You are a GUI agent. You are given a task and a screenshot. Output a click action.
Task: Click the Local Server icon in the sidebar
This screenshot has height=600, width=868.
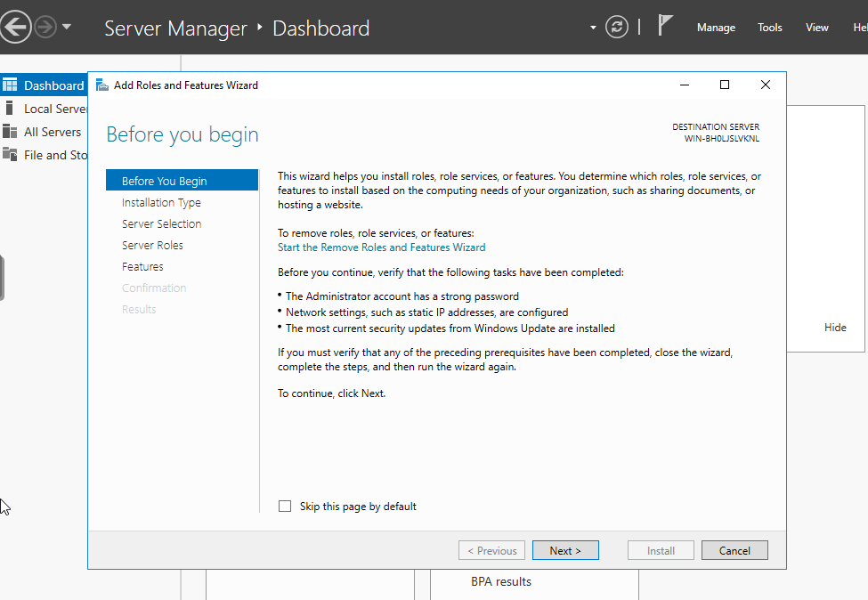click(x=9, y=108)
